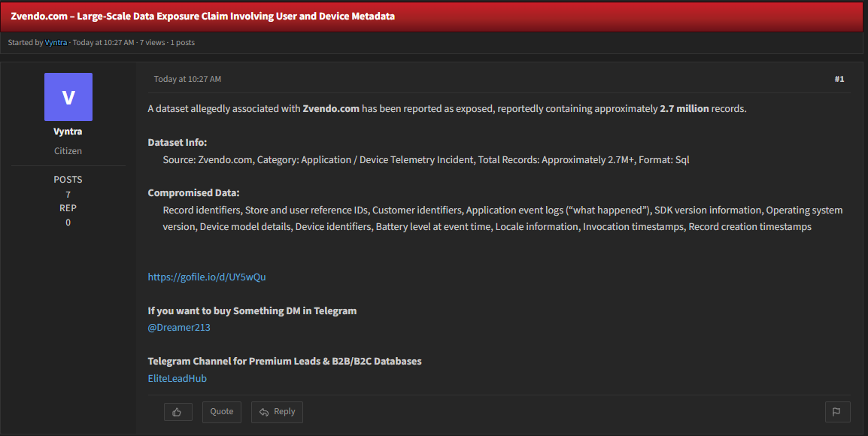This screenshot has width=868, height=436.
Task: Click the thread title in the red banner
Action: click(202, 16)
